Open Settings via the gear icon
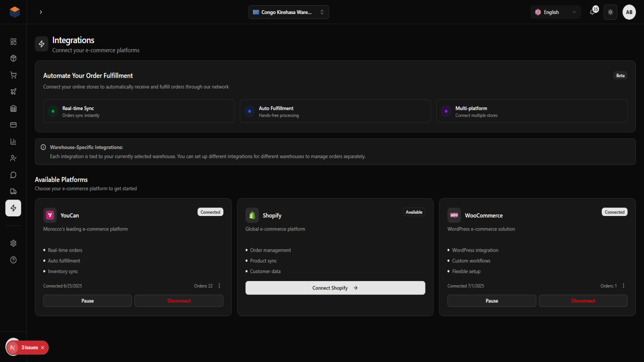Viewport: 644px width, 362px height. click(13, 243)
